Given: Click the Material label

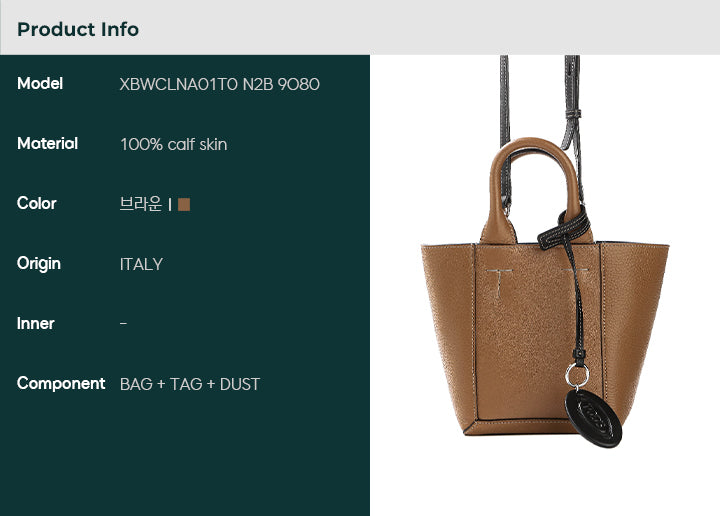Looking at the screenshot, I should pos(47,144).
